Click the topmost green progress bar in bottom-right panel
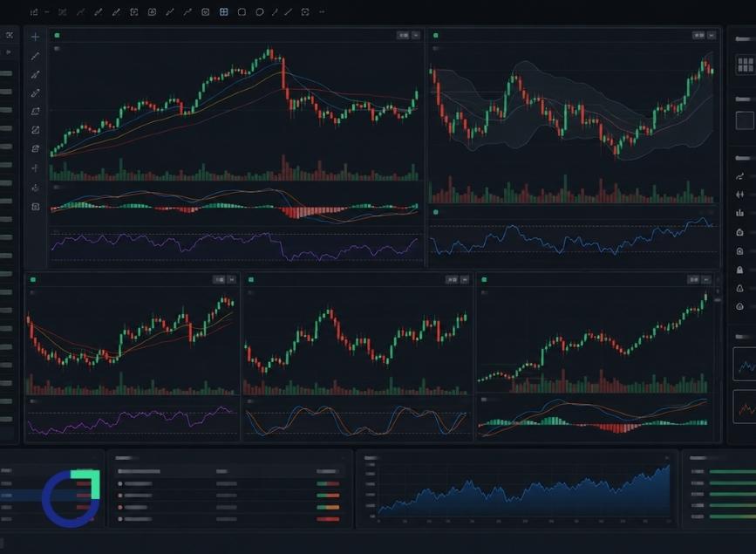Image resolution: width=756 pixels, height=554 pixels. click(732, 471)
